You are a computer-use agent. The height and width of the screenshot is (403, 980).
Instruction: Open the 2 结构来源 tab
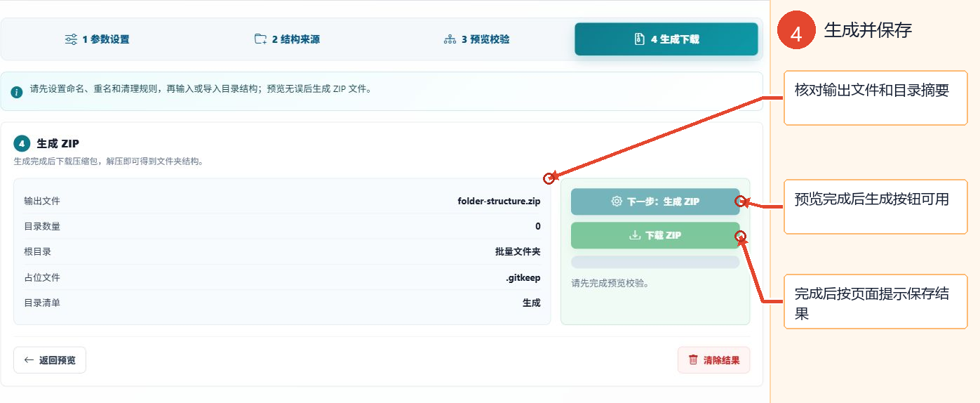[x=287, y=39]
